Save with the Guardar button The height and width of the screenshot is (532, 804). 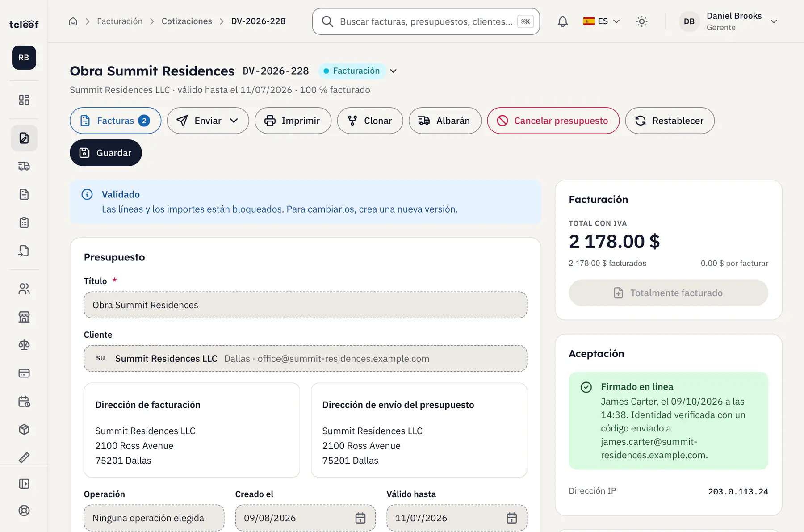tap(106, 153)
